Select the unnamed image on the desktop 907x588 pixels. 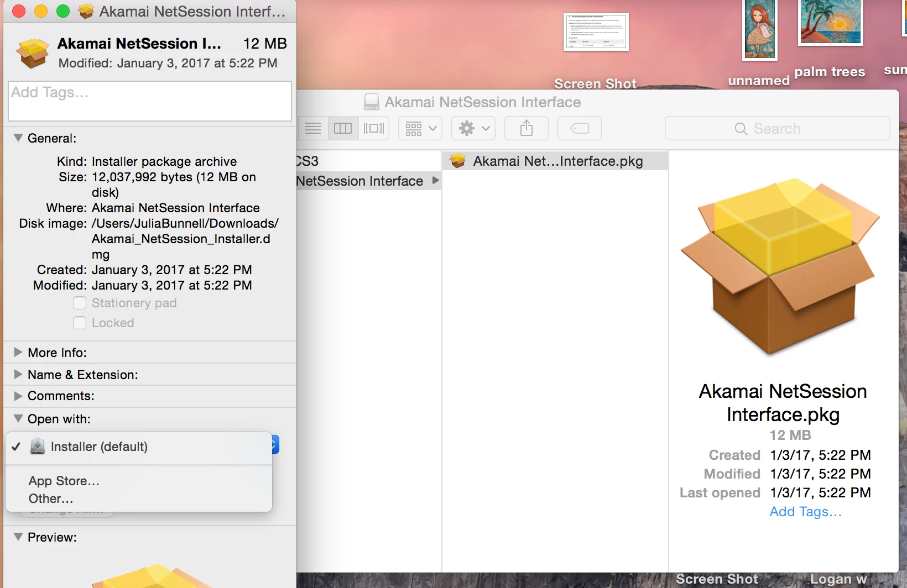pos(760,30)
